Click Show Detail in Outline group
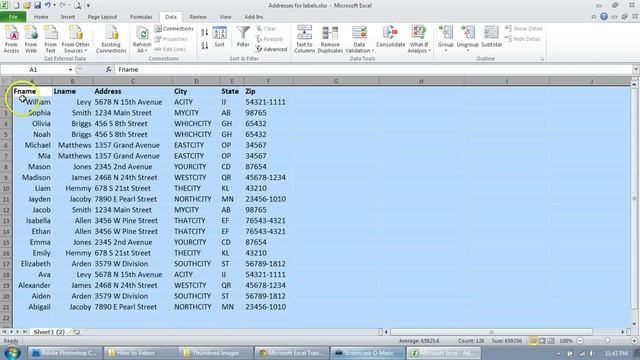The width and height of the screenshot is (640, 360). [x=524, y=29]
